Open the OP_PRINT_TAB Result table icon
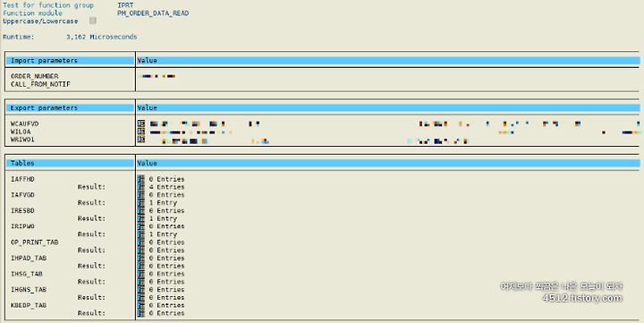The image size is (644, 323). (x=141, y=250)
